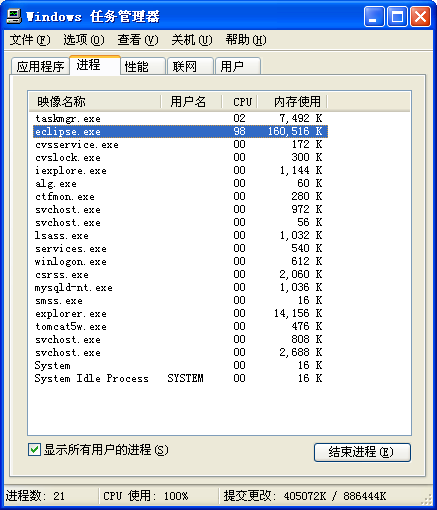Click 提交更改 value in status bar
This screenshot has width=437, height=510.
(x=305, y=496)
